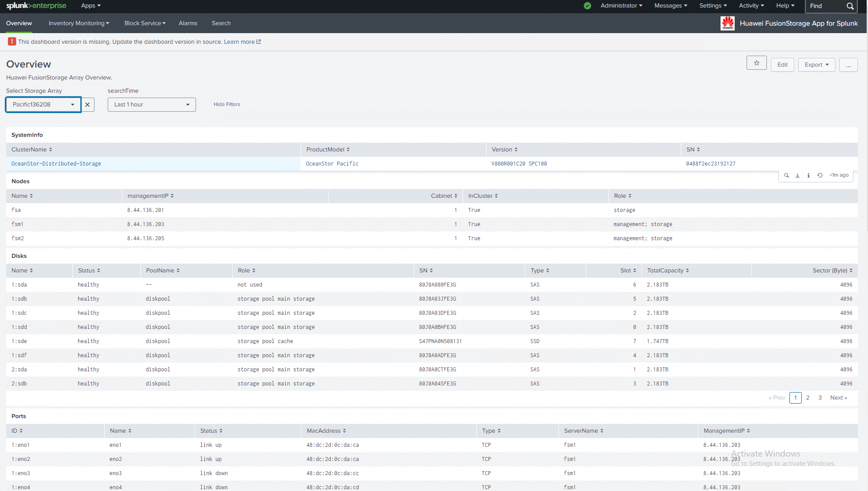
Task: Open the searchTime Last 1 hour dropdown
Action: click(151, 105)
